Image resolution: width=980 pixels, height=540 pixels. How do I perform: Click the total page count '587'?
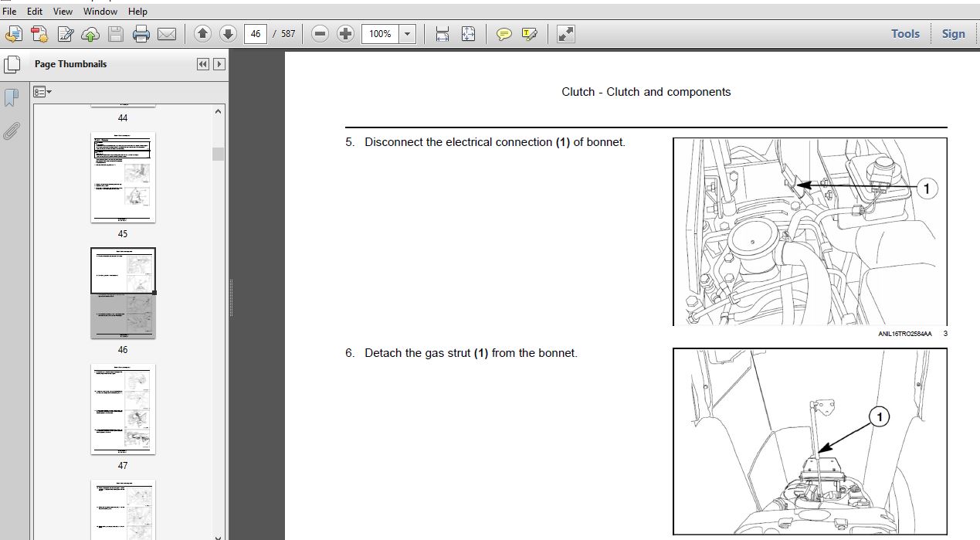pyautogui.click(x=288, y=34)
